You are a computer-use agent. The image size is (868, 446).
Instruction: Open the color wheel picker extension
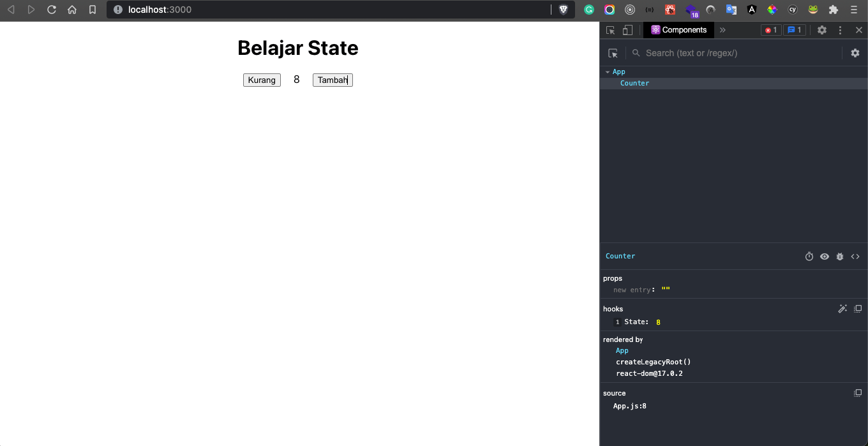pyautogui.click(x=772, y=10)
